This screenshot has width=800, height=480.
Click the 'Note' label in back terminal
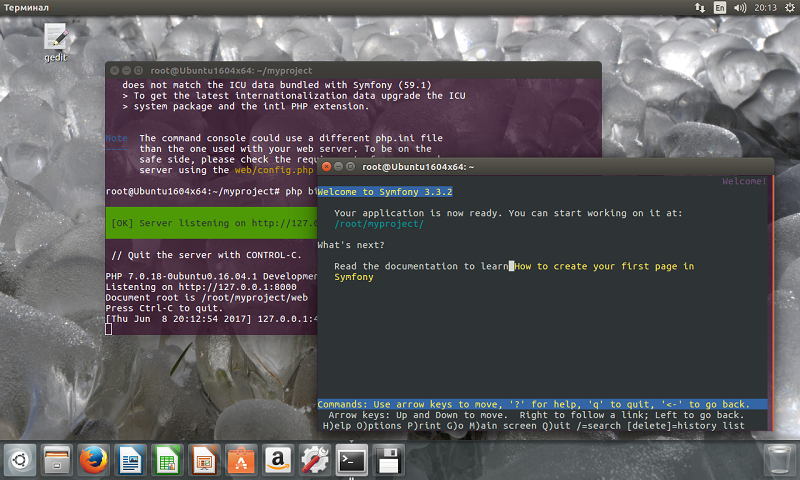coord(116,138)
